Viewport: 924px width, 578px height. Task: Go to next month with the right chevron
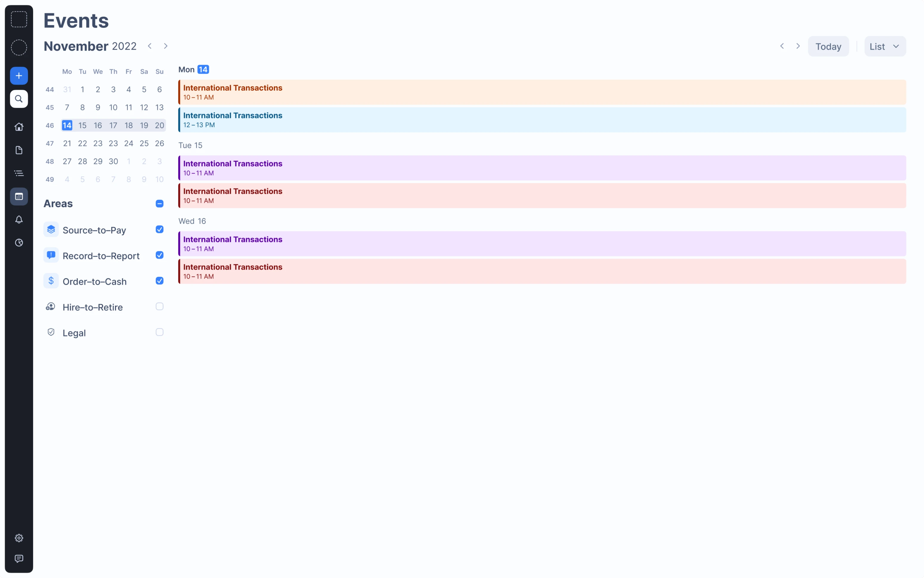click(x=165, y=46)
